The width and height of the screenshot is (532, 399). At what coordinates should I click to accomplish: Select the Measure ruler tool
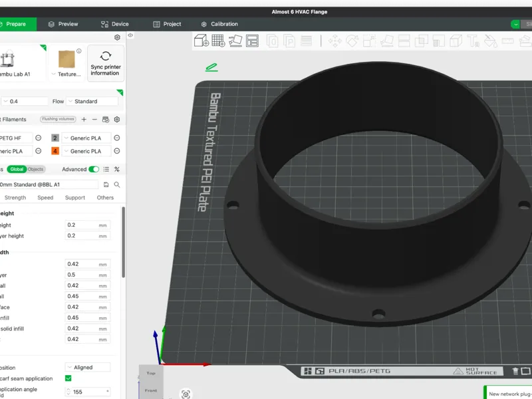[507, 41]
